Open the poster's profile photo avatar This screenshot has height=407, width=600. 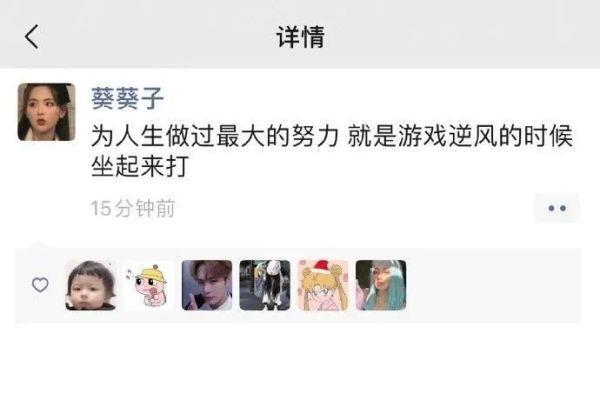click(x=46, y=112)
